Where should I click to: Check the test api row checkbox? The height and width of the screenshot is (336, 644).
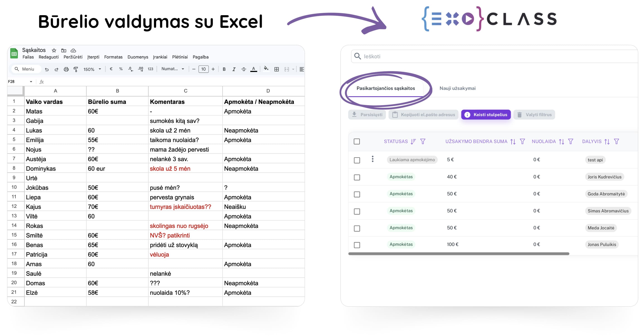(357, 160)
